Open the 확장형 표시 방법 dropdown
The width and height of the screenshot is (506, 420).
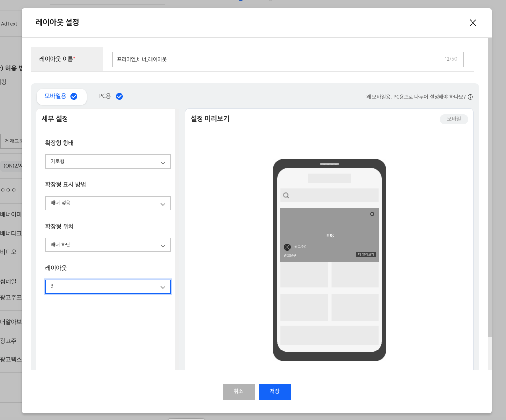[x=108, y=203]
